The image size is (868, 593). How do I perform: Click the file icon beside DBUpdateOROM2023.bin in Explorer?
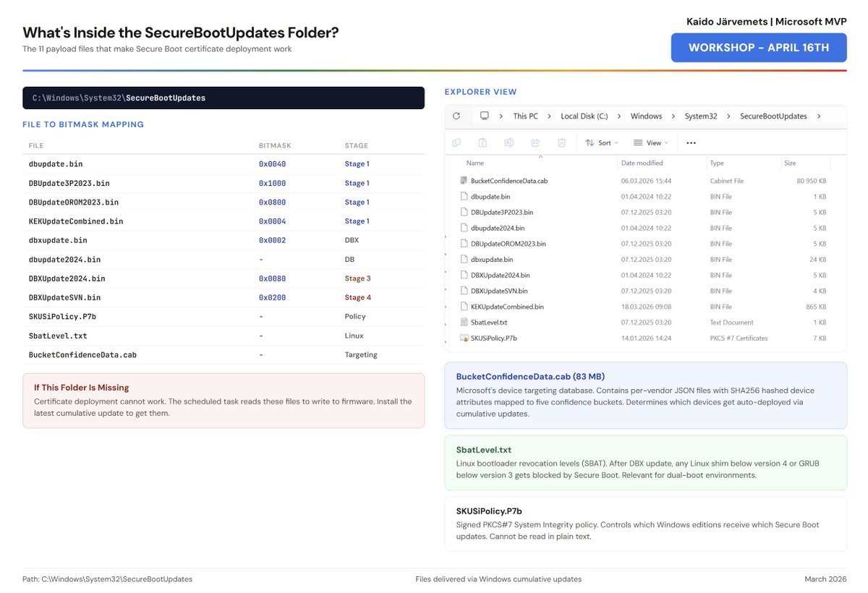click(464, 244)
